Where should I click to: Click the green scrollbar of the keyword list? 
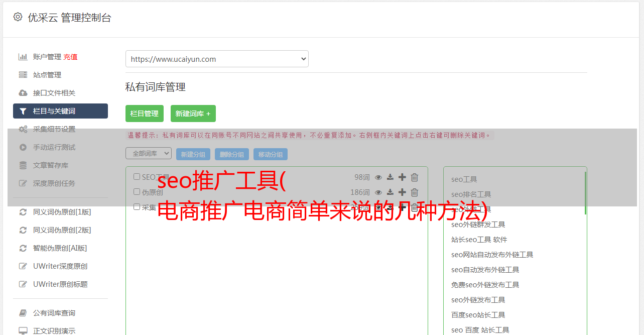(585, 193)
